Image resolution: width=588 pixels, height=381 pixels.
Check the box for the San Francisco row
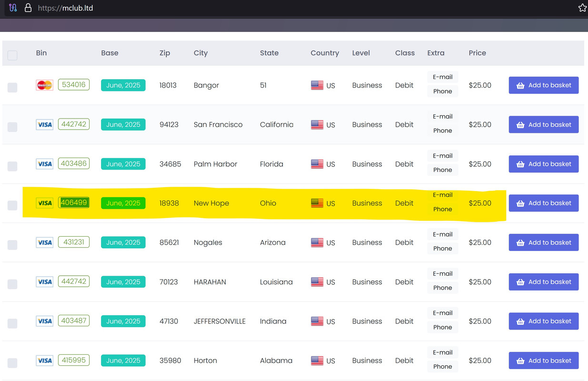point(12,127)
